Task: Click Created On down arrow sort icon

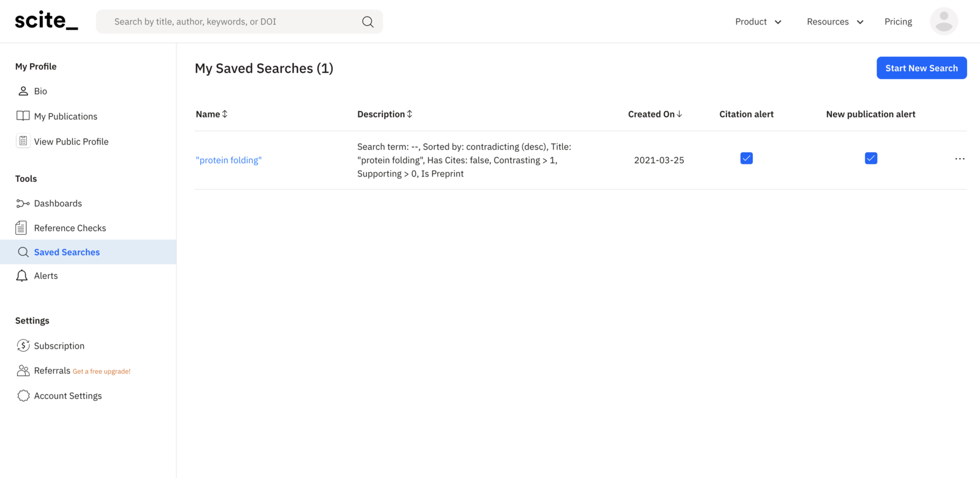Action: [679, 114]
